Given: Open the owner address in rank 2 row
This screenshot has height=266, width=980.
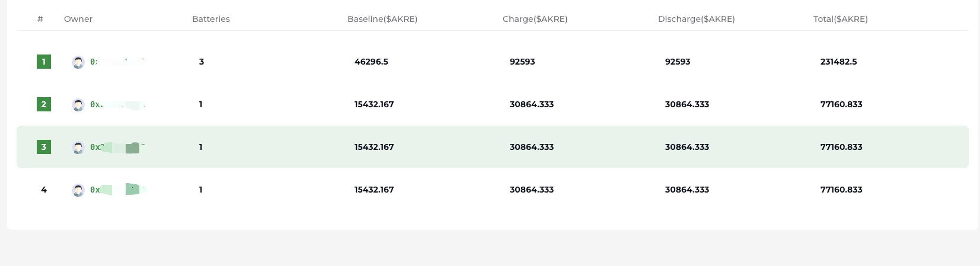Looking at the screenshot, I should click(x=117, y=104).
